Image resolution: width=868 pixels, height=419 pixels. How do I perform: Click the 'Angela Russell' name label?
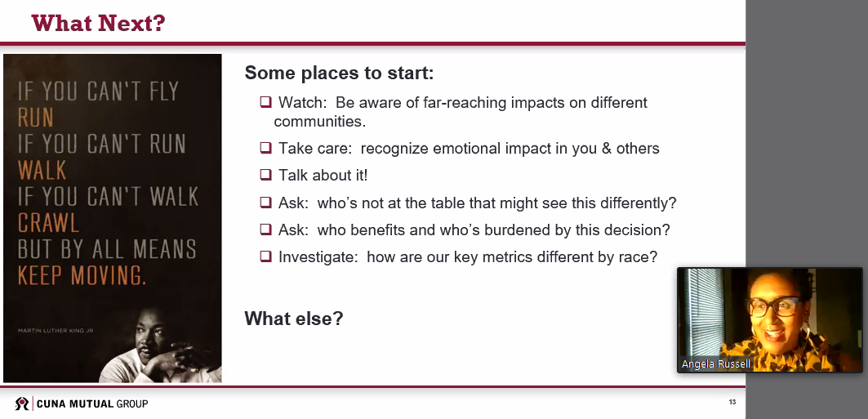(716, 364)
